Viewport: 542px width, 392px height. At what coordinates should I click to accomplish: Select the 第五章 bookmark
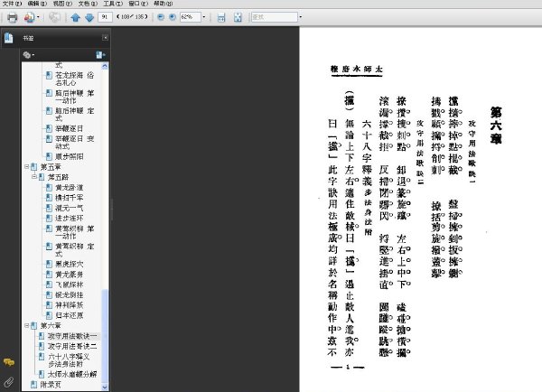pyautogui.click(x=51, y=167)
